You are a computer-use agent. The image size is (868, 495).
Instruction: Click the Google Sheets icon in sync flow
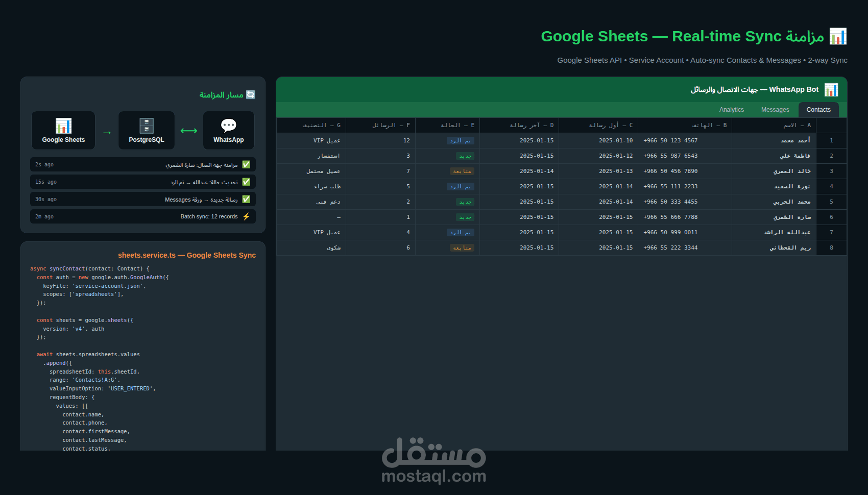(x=63, y=126)
